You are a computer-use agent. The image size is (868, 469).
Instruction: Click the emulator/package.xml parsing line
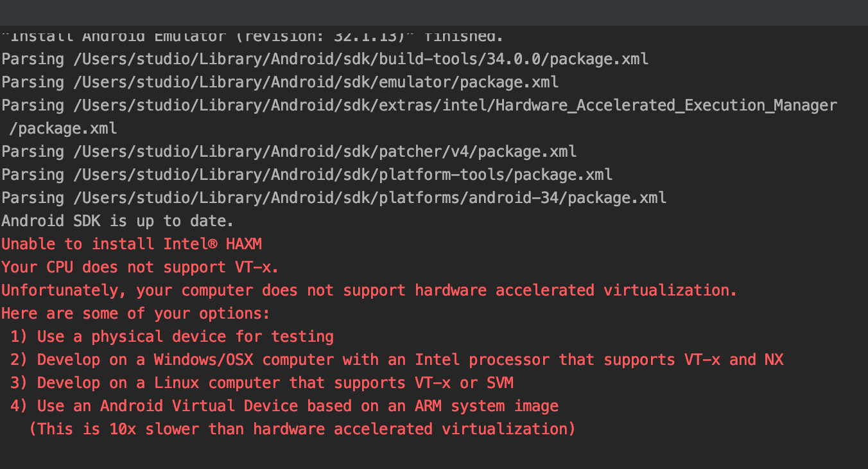pyautogui.click(x=279, y=82)
